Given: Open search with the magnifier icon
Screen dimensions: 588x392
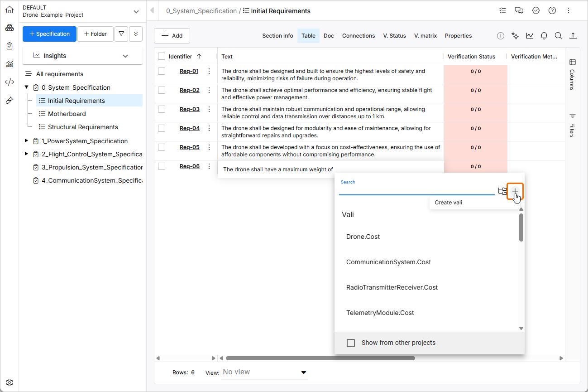Looking at the screenshot, I should (x=558, y=35).
